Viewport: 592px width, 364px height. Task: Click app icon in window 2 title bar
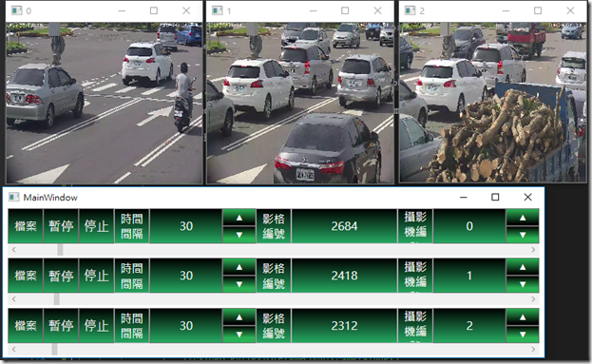pos(410,10)
